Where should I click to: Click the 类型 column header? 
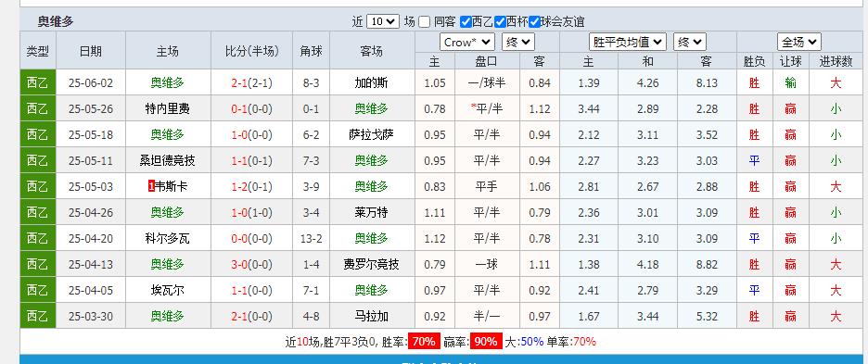(x=38, y=51)
